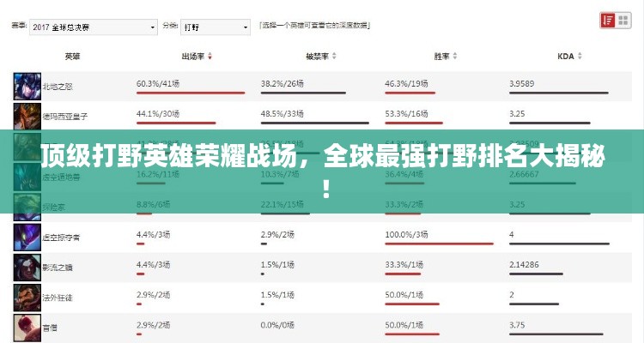Viewport: 644px width, 343px height.
Task: Click the 英雄 column header
Action: point(72,57)
